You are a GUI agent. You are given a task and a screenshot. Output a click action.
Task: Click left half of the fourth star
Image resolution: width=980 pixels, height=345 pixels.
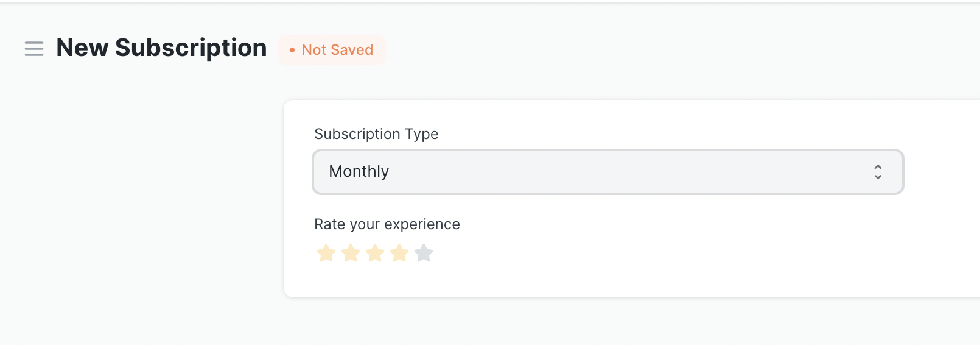395,253
